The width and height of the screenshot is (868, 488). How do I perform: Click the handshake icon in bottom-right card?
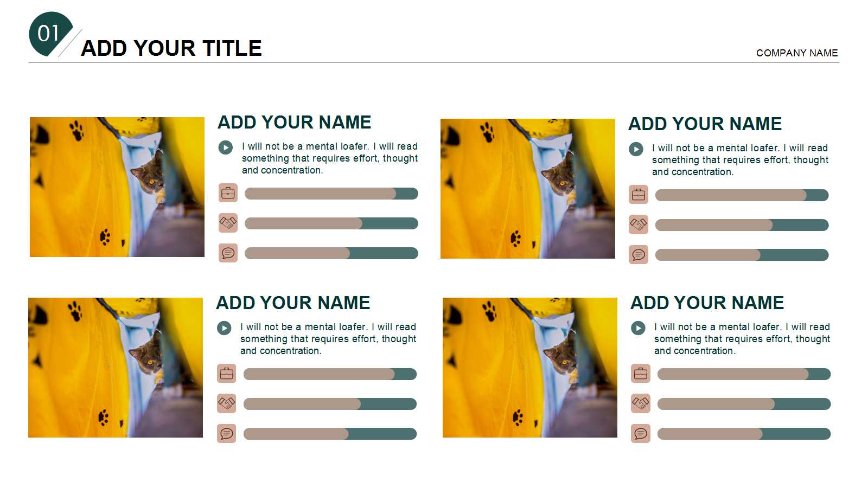pos(641,403)
